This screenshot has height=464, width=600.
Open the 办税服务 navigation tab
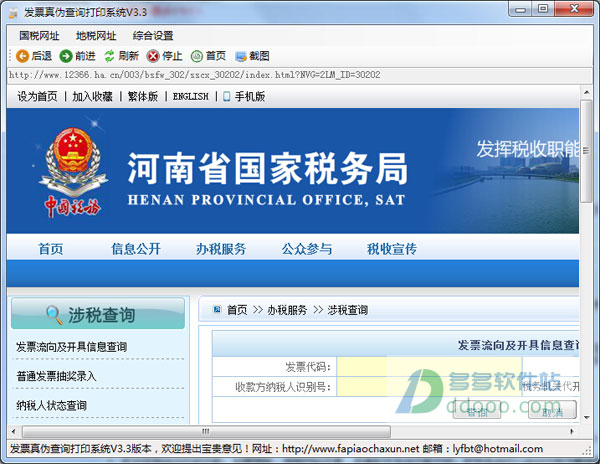pos(221,249)
